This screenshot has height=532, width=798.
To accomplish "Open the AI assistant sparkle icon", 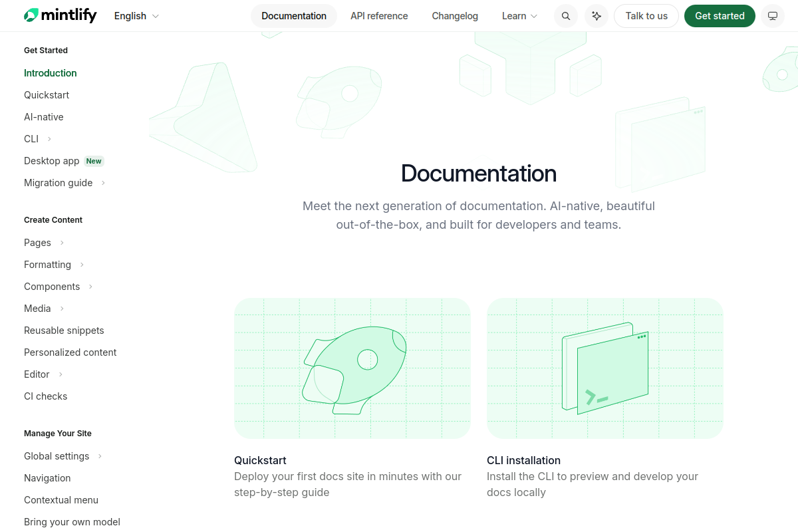I will (x=597, y=16).
